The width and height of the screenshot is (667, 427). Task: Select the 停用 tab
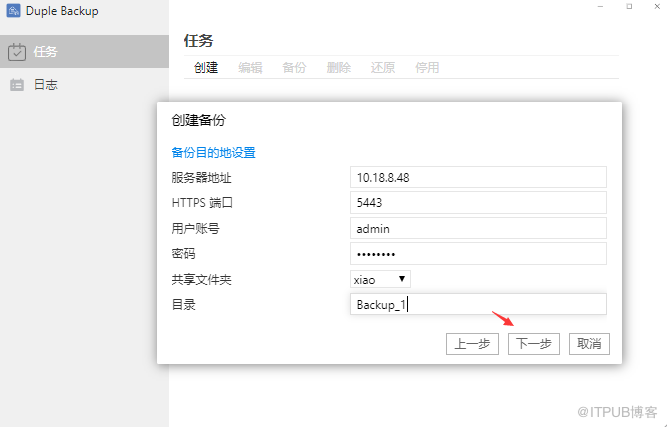427,68
